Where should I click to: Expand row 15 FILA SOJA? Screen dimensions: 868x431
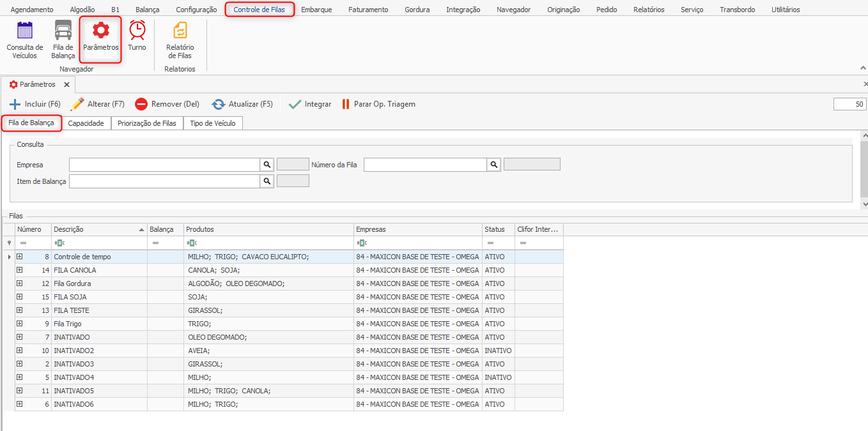click(20, 297)
